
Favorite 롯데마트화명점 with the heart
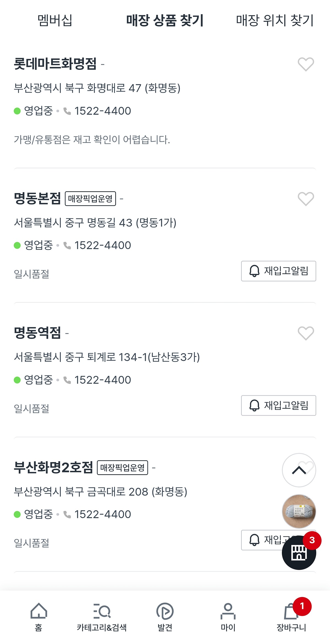(x=306, y=64)
